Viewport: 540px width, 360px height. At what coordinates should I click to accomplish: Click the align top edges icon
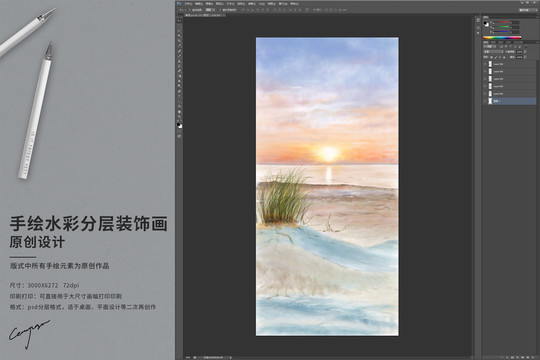click(244, 10)
